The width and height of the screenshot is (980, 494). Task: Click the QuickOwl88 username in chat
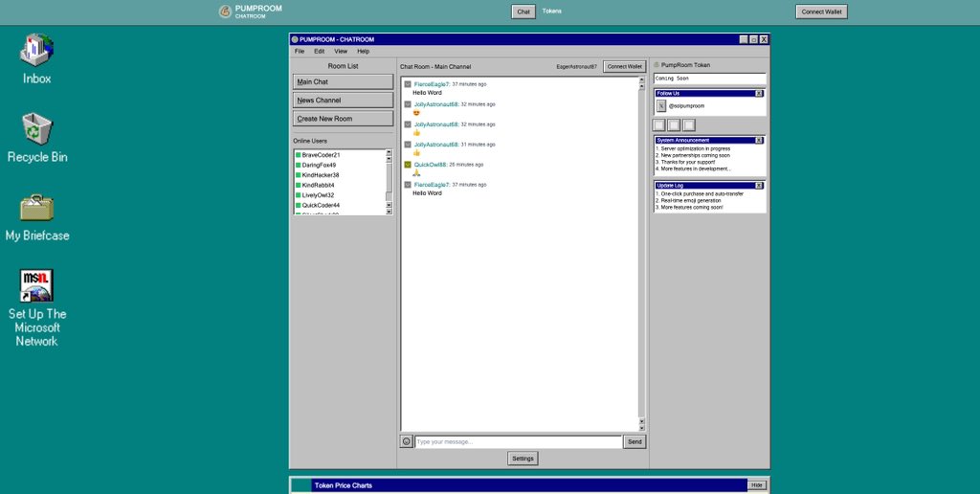click(x=430, y=165)
